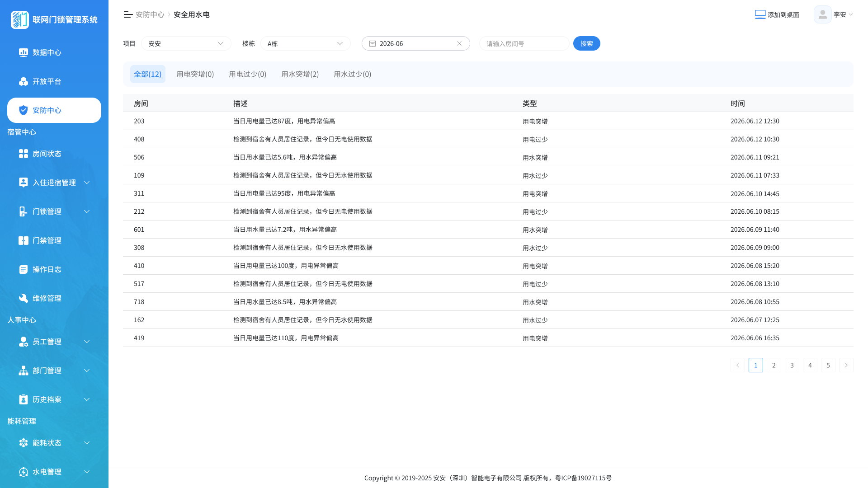Select the 安防中心 shield icon
This screenshot has width=868, height=488.
pos(24,110)
